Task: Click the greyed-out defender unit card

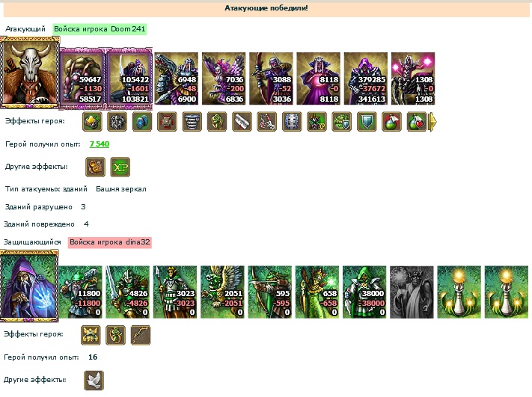Action: pyautogui.click(x=412, y=292)
